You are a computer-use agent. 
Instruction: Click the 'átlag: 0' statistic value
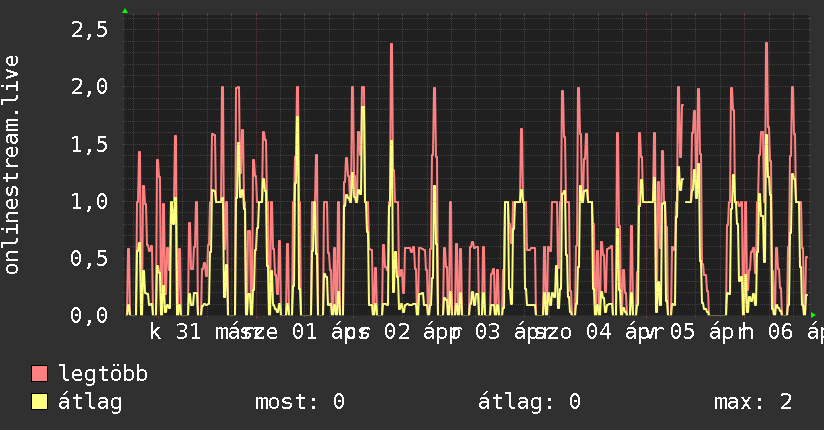(529, 402)
